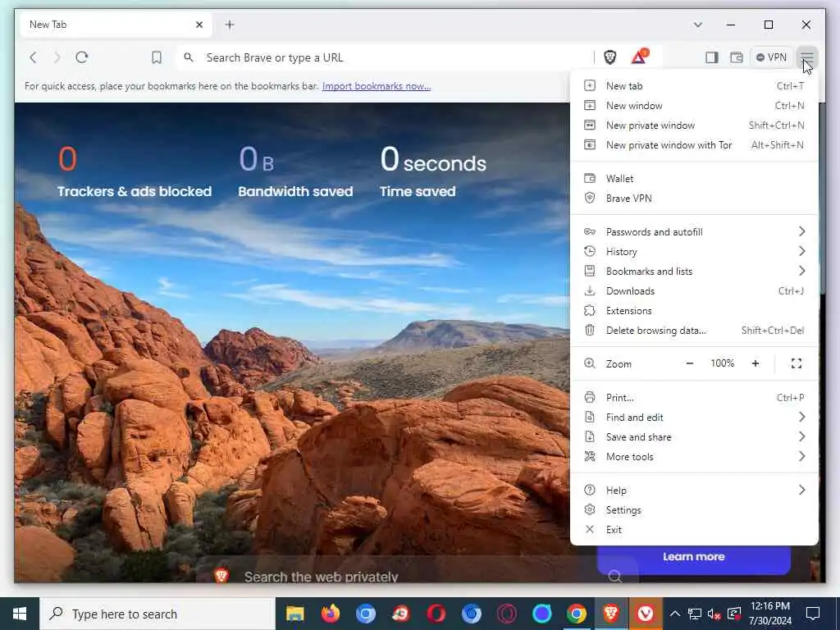Expand Find and edit submenu
The image size is (840, 630).
coord(694,418)
